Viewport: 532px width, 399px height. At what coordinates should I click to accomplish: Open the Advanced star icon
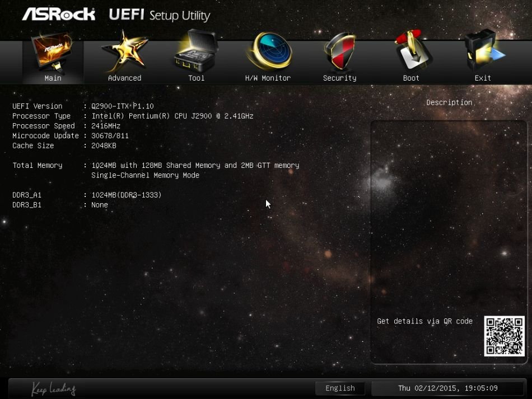click(x=125, y=51)
